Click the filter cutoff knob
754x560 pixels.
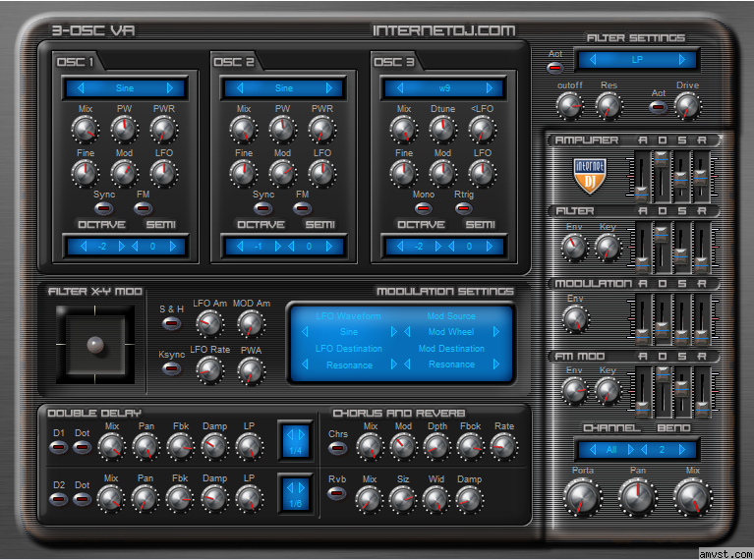coord(570,106)
